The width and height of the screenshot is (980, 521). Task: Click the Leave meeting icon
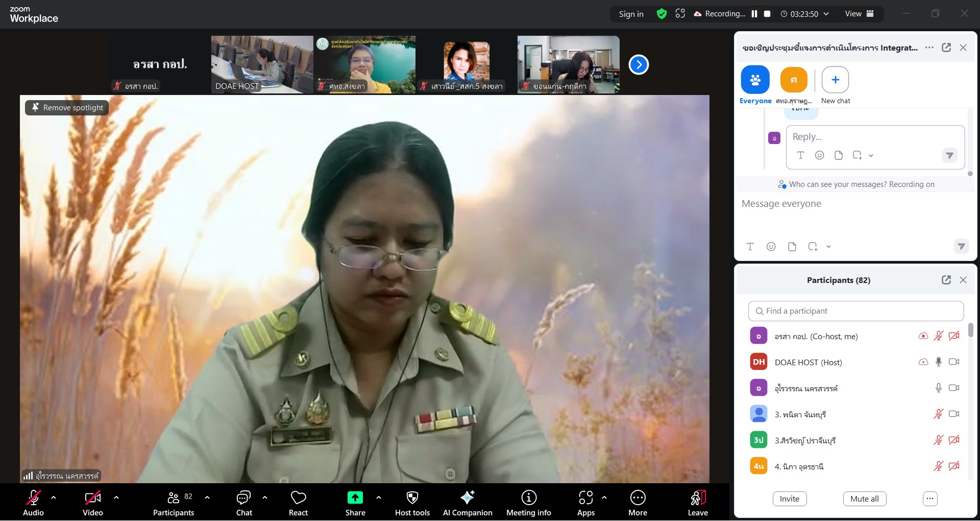point(697,498)
